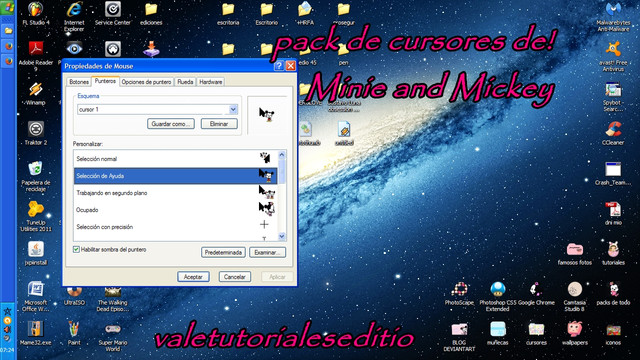Open the TuneUp Utilities 2011 icon

pos(36,217)
